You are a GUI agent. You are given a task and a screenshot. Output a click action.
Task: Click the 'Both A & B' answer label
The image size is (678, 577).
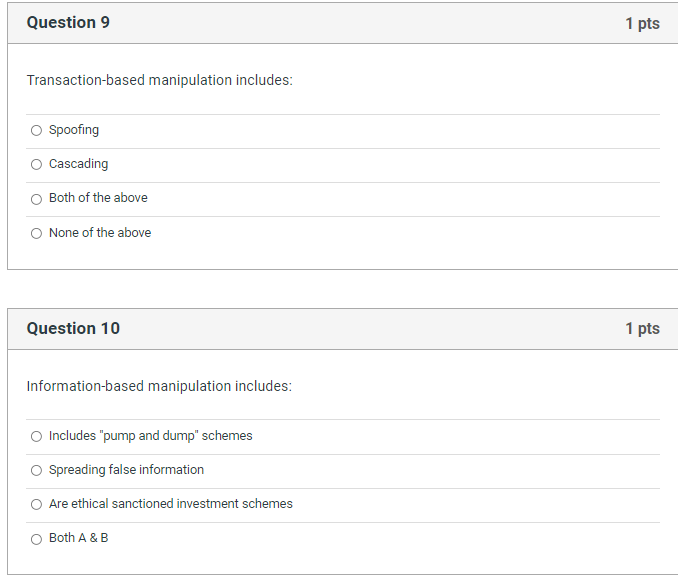[79, 538]
